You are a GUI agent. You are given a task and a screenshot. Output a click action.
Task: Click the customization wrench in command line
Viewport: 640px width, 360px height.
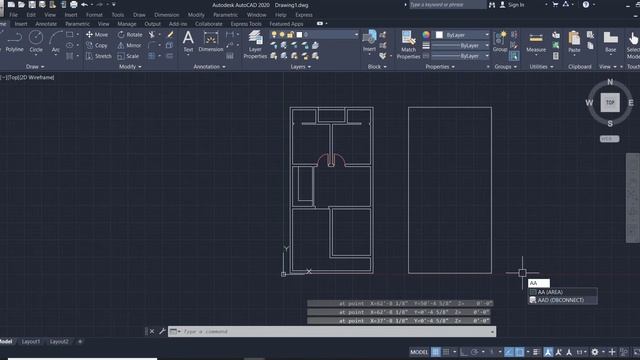(x=162, y=331)
